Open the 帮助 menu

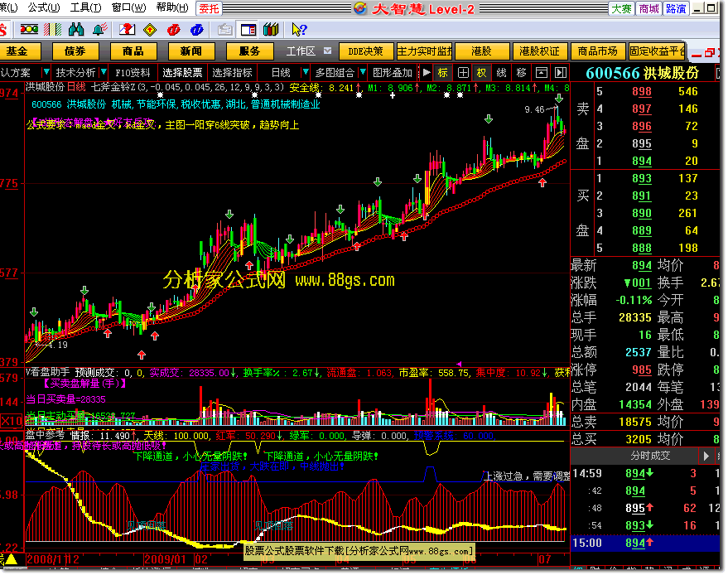coord(172,7)
